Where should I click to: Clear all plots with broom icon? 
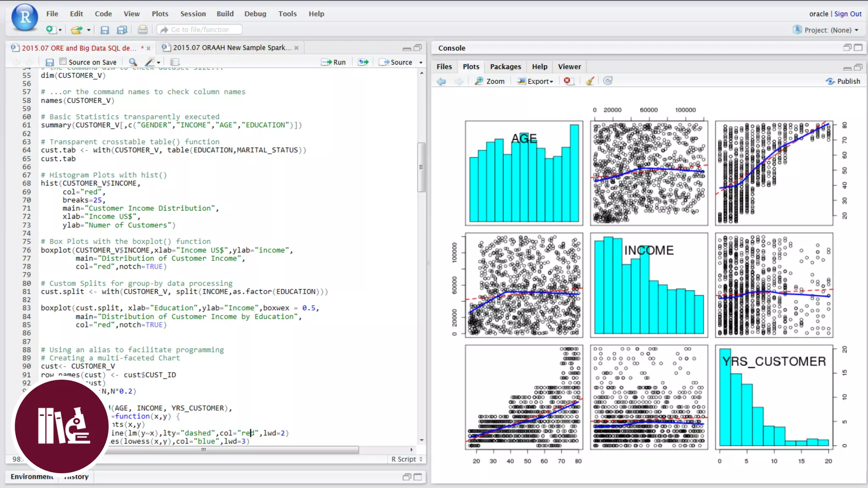pyautogui.click(x=590, y=81)
